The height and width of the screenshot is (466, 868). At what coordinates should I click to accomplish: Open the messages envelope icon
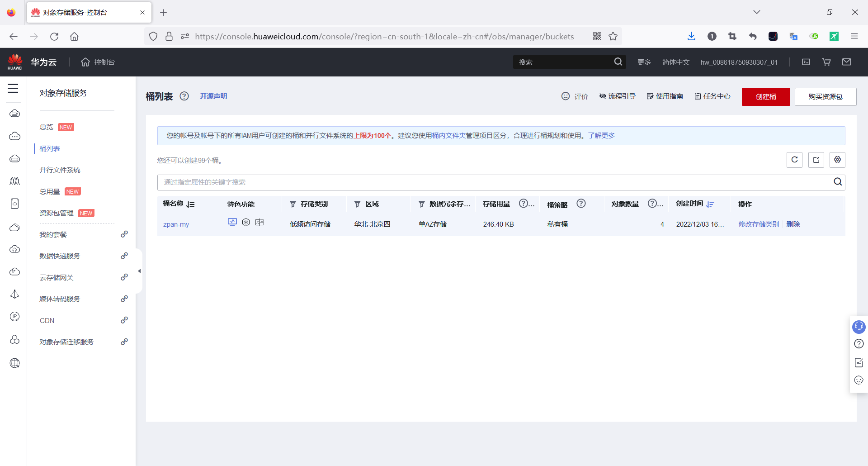[x=847, y=62]
